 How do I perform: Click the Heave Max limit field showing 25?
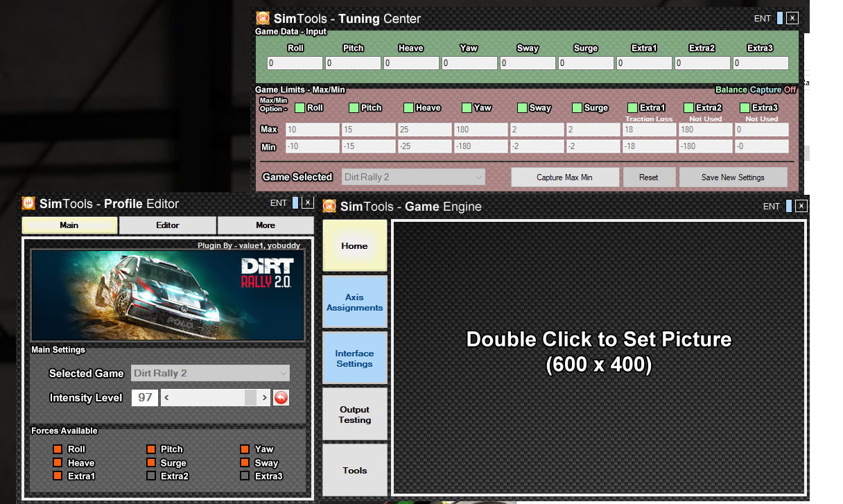(x=424, y=130)
